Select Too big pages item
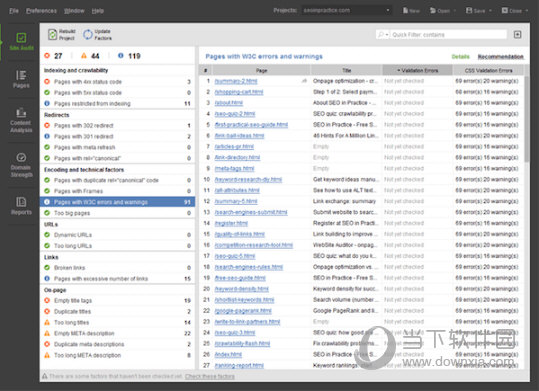 [x=118, y=213]
